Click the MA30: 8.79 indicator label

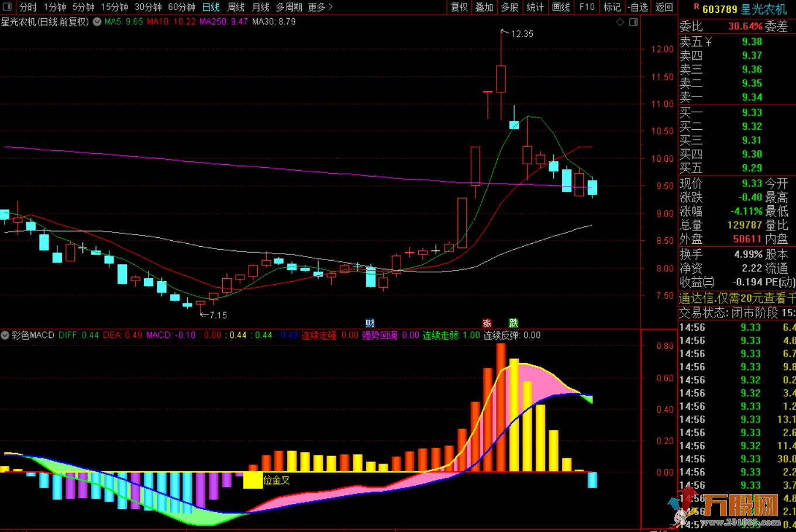click(x=274, y=22)
